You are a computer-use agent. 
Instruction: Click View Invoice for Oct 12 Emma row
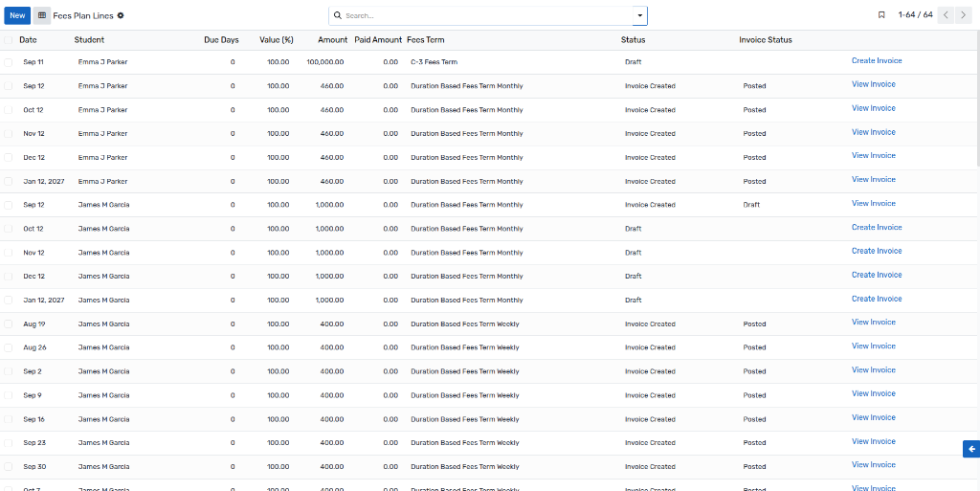874,108
